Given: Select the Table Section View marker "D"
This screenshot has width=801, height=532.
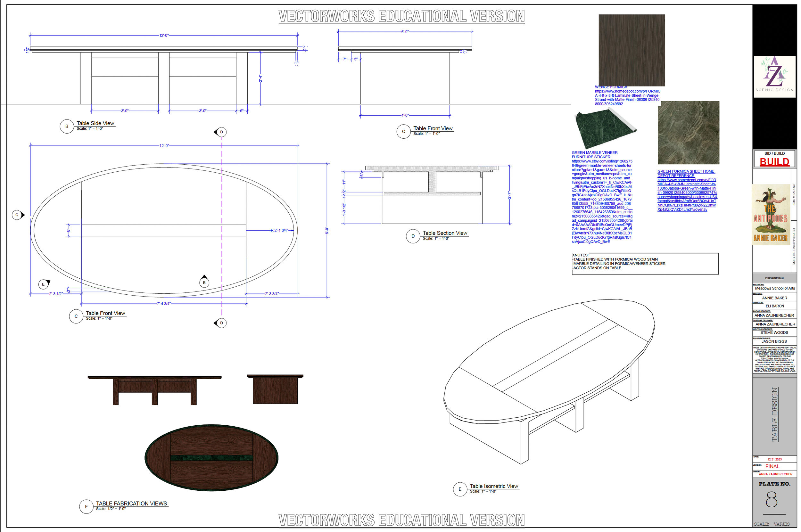Looking at the screenshot, I should 413,236.
